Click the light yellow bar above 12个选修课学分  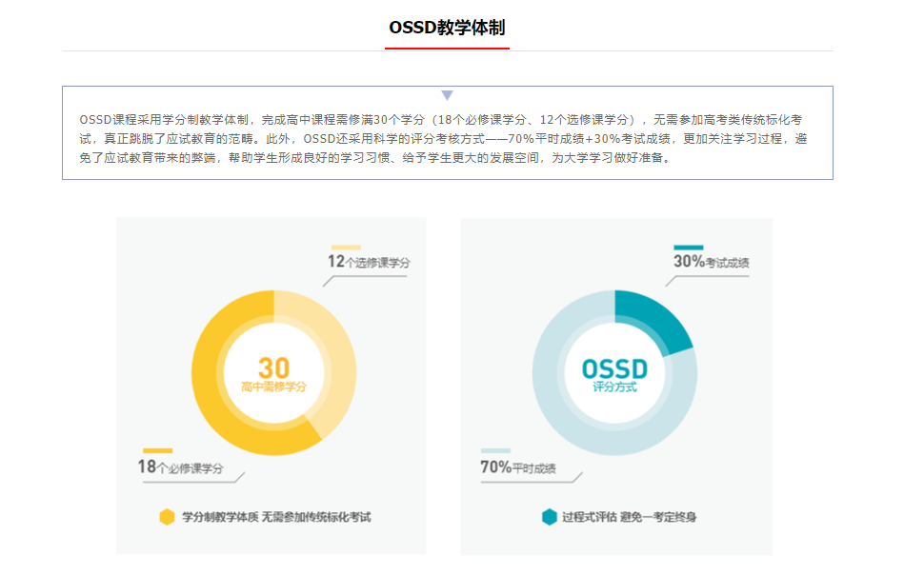(x=346, y=248)
